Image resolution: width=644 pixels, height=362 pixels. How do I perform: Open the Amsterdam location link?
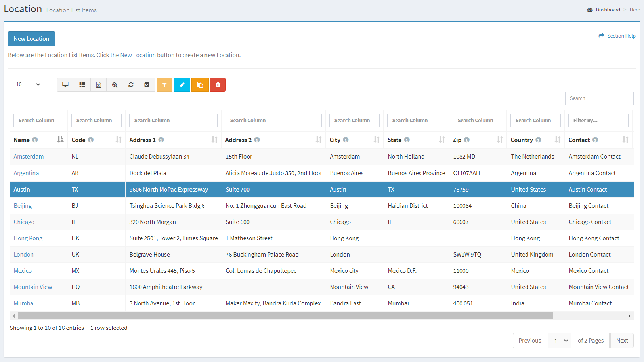[29, 156]
